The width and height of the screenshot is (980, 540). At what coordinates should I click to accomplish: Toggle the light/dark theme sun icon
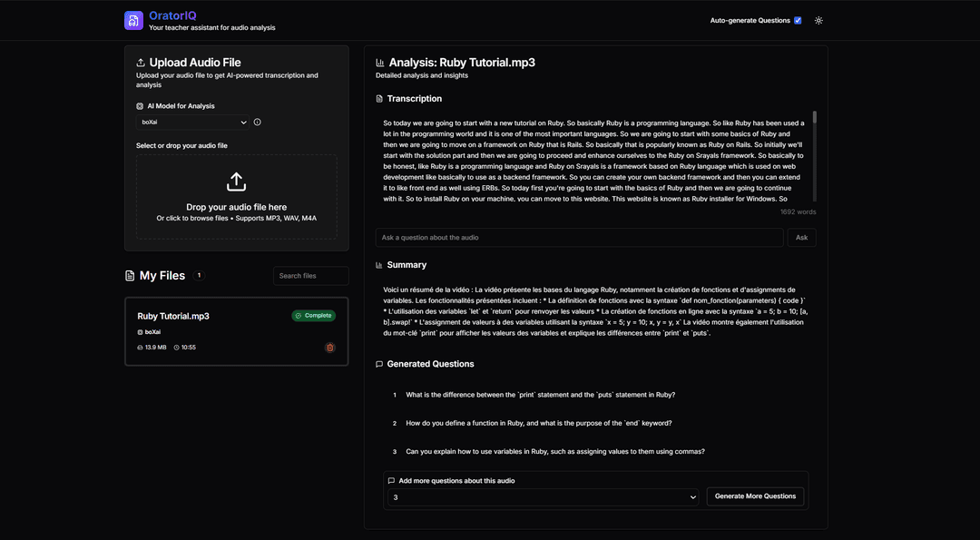[818, 20]
